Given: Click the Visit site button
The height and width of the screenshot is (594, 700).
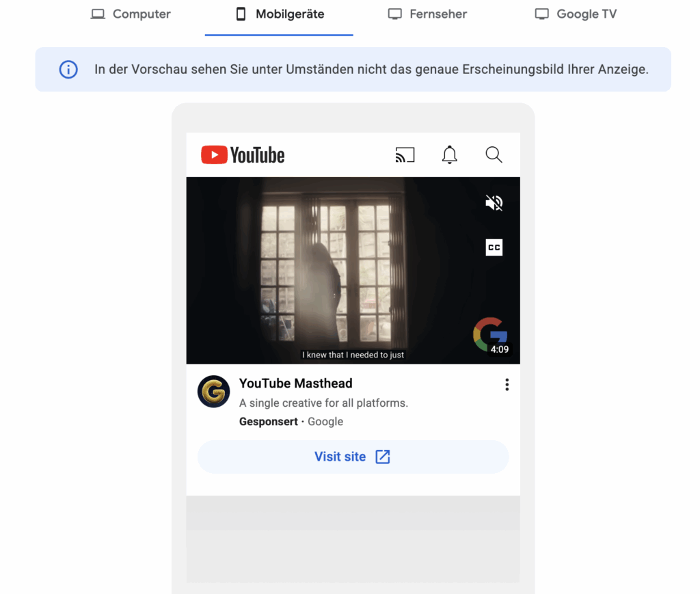Looking at the screenshot, I should tap(353, 456).
